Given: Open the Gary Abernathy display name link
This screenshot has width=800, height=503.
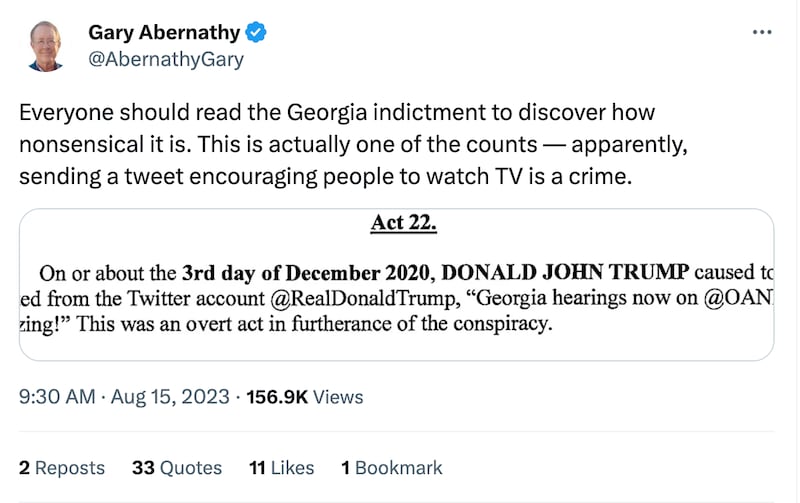Looking at the screenshot, I should click(x=164, y=33).
